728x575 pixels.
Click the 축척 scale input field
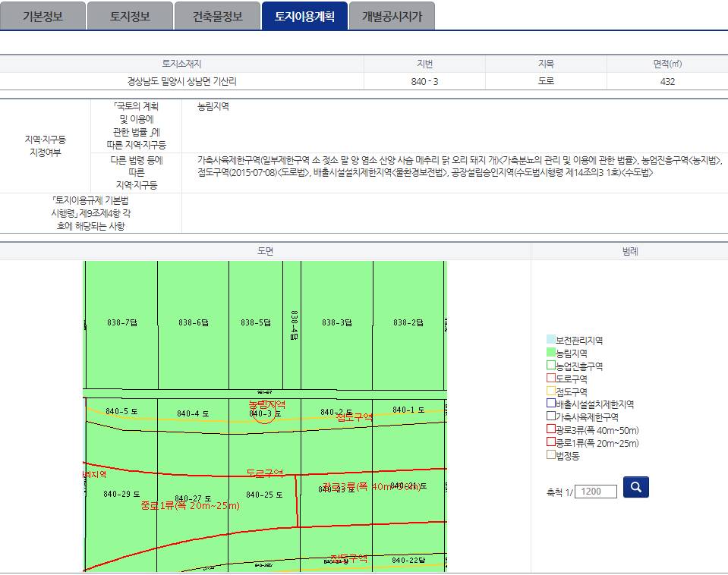pos(596,492)
